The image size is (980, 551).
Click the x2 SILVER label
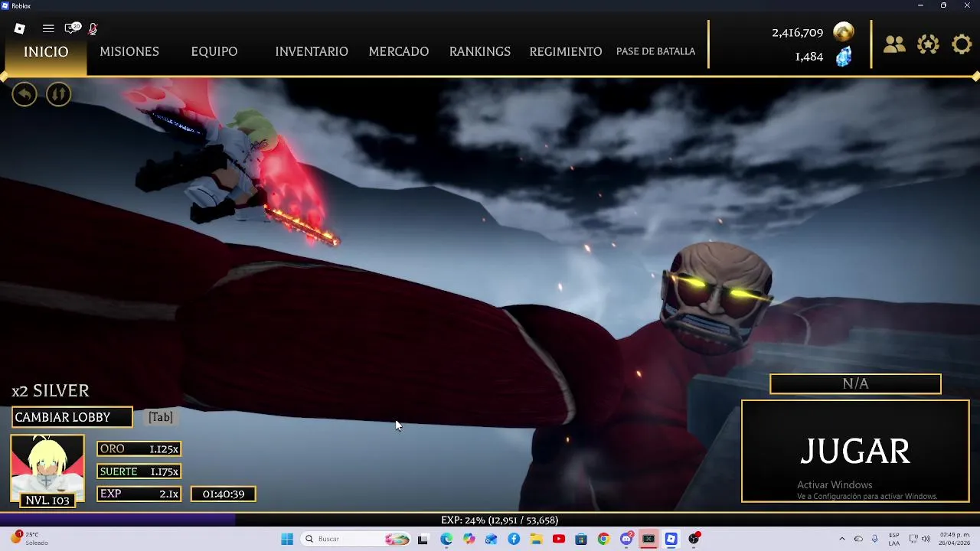pos(51,391)
